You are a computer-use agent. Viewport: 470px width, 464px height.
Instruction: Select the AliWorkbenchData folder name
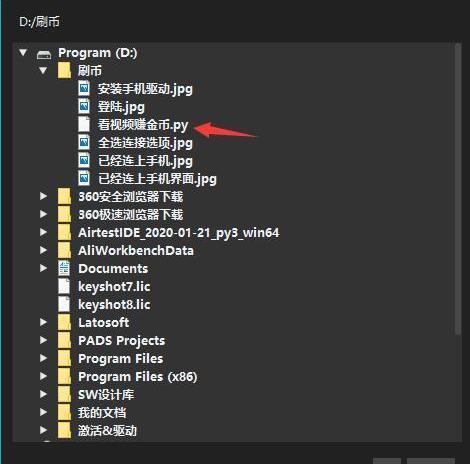136,250
